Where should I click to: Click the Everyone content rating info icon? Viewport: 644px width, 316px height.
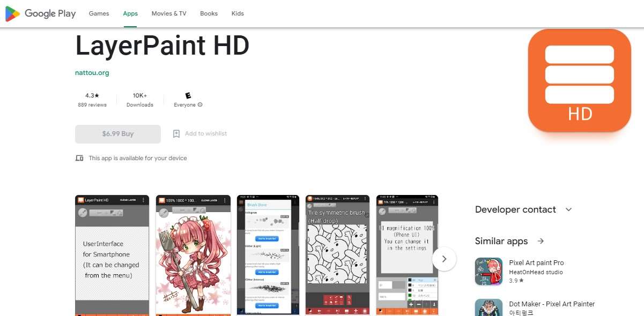coord(200,105)
